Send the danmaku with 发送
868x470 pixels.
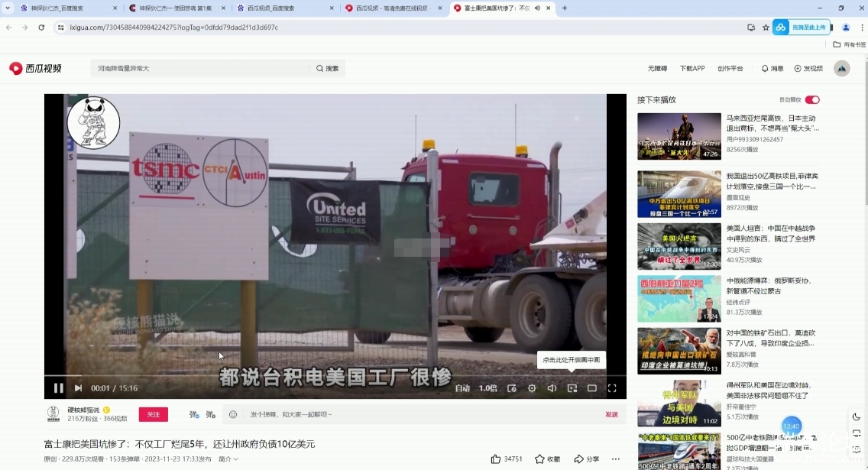[x=612, y=414]
